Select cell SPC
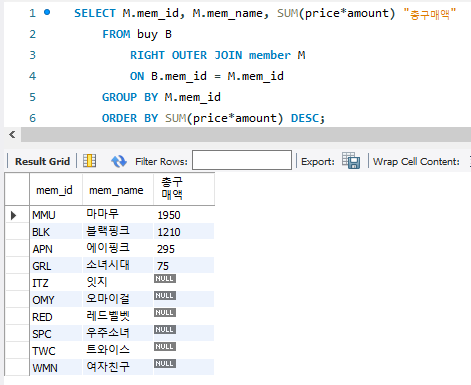The image size is (471, 385). [56, 334]
